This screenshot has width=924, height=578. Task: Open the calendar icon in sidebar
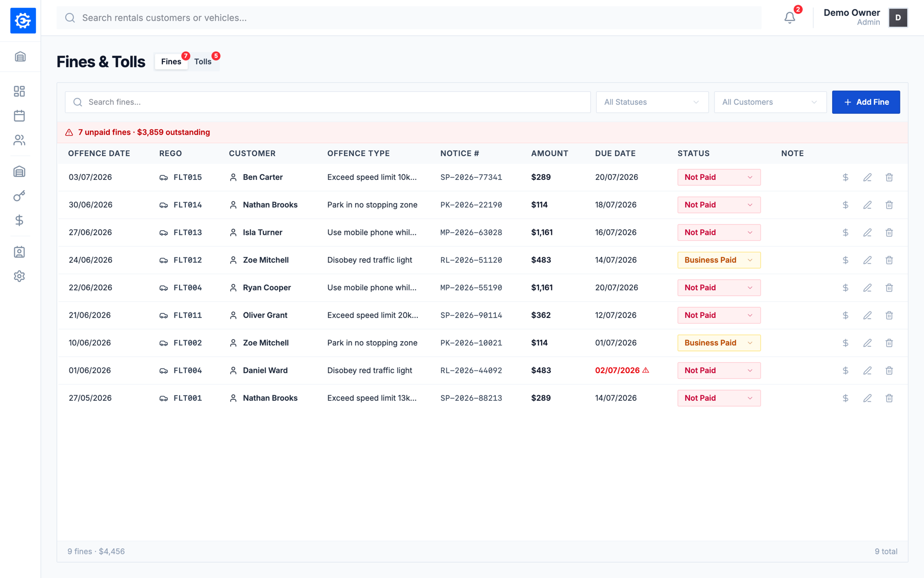[x=20, y=116]
